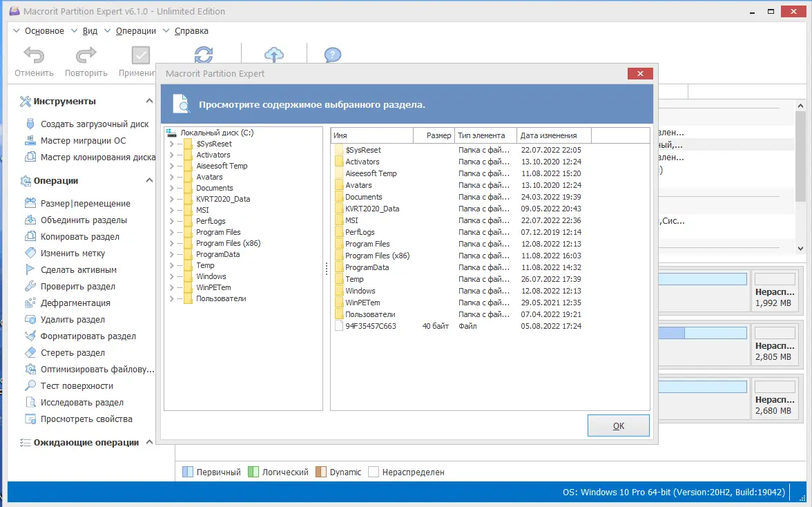
Task: Sort by Размер column header
Action: tap(434, 135)
